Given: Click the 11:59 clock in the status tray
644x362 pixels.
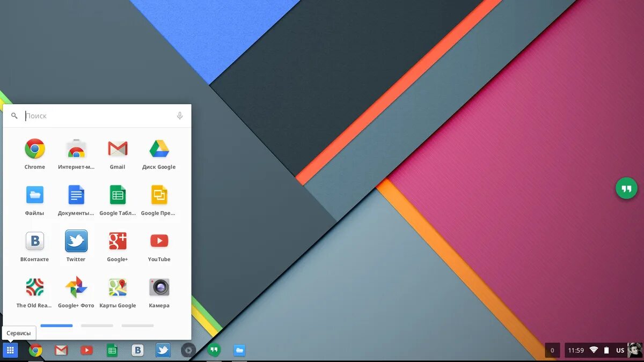Looking at the screenshot, I should point(576,351).
